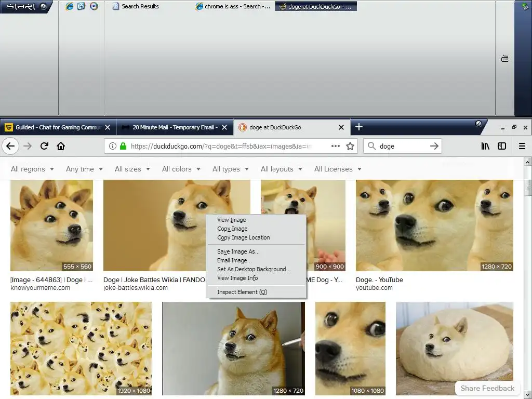
Task: Open '[Image - 644863] | Doge' title link
Action: [x=51, y=280]
